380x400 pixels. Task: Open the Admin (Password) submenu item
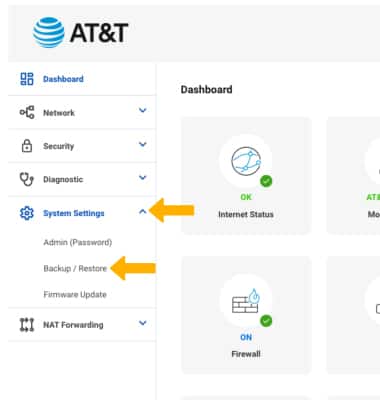78,242
